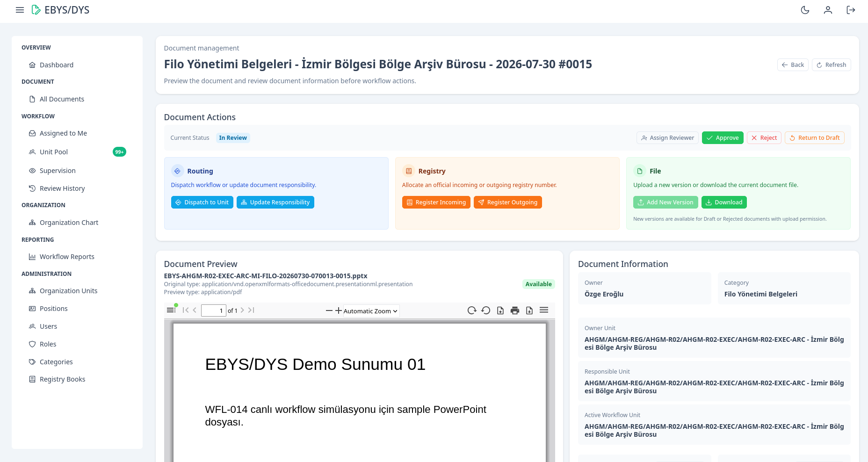Viewport: 868px width, 462px height.
Task: Zoom out the PDF preview
Action: click(329, 310)
